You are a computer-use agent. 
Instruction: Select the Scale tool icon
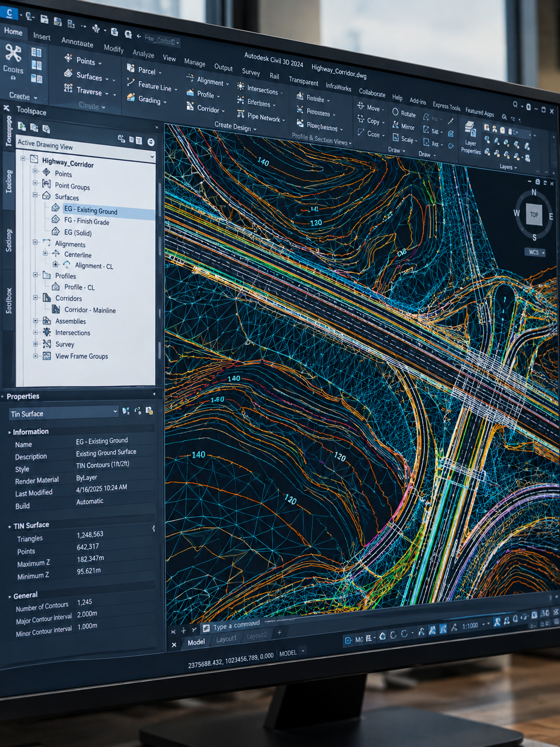(x=395, y=137)
